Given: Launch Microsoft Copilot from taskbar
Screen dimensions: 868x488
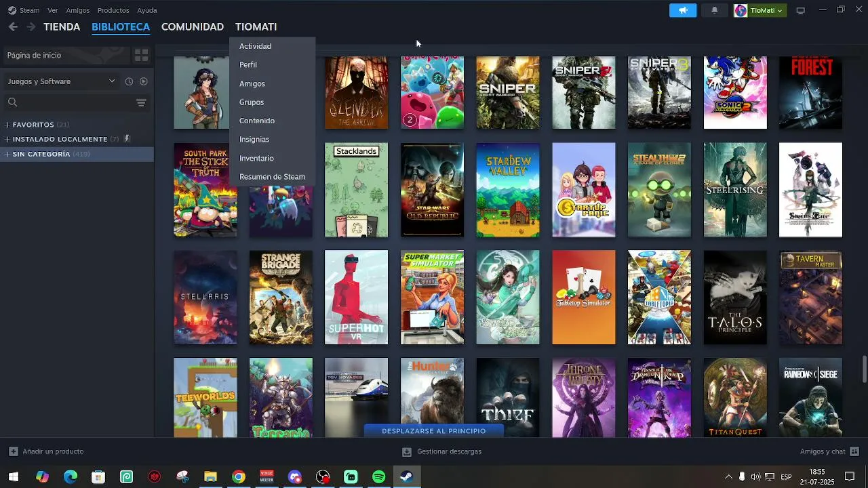Looking at the screenshot, I should click(x=42, y=477).
